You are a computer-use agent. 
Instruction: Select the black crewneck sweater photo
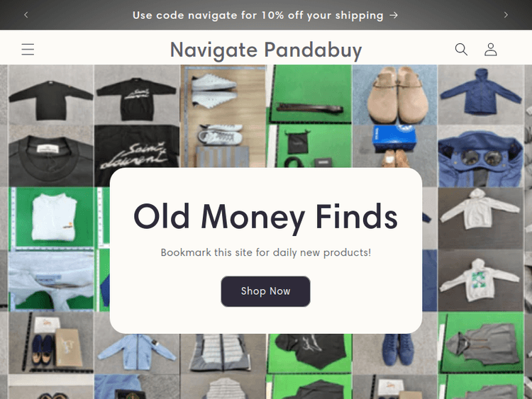51,95
